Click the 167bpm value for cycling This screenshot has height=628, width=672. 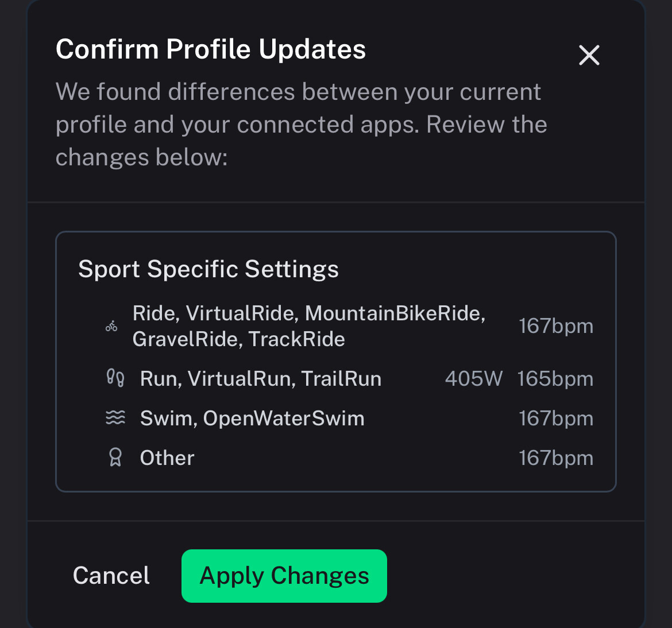(556, 326)
